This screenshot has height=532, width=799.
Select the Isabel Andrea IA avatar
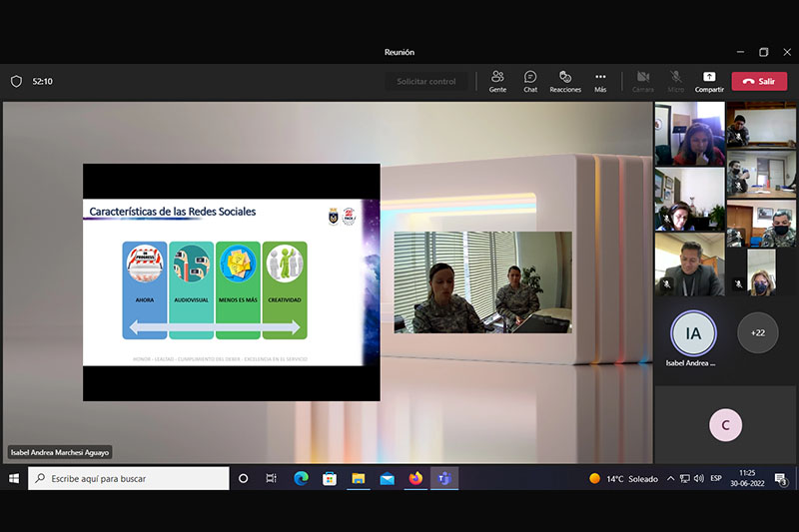(693, 333)
